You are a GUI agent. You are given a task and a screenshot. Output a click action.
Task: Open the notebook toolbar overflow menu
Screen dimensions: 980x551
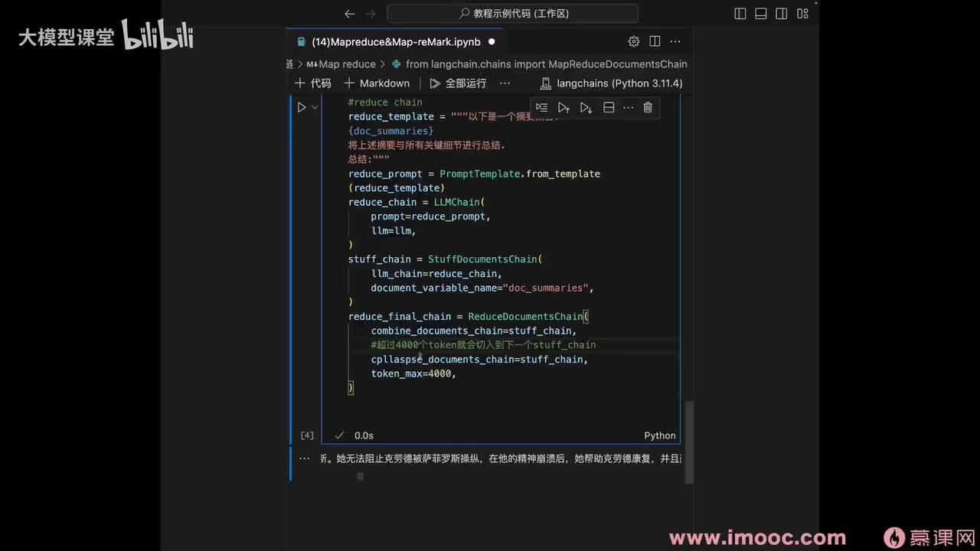click(505, 83)
